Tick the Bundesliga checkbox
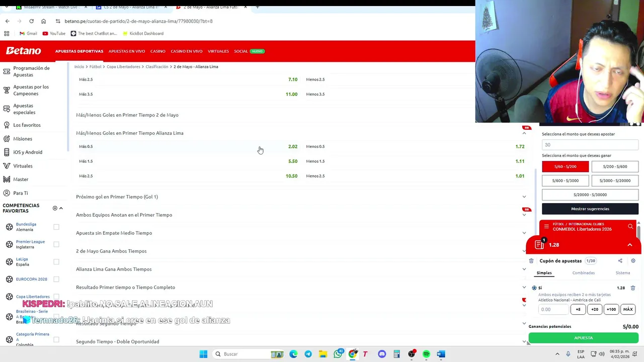This screenshot has height=362, width=644. (x=56, y=227)
